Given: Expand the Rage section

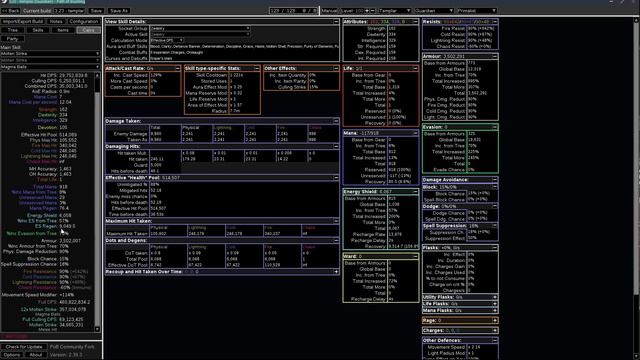Looking at the screenshot, I should [x=494, y=320].
